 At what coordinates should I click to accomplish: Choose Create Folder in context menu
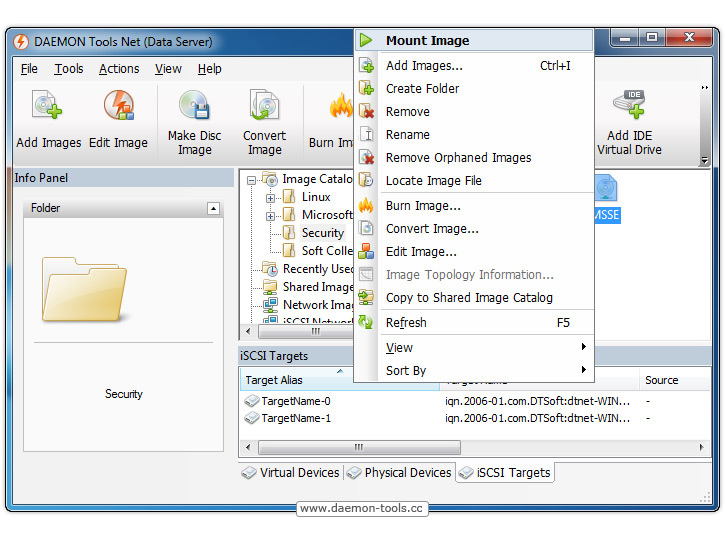pos(474,88)
